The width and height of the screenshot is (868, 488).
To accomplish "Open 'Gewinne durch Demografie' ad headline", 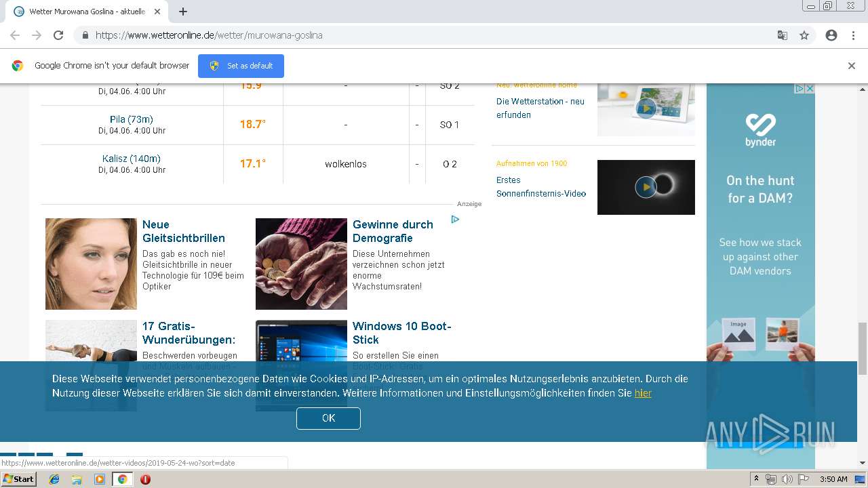I will 393,231.
